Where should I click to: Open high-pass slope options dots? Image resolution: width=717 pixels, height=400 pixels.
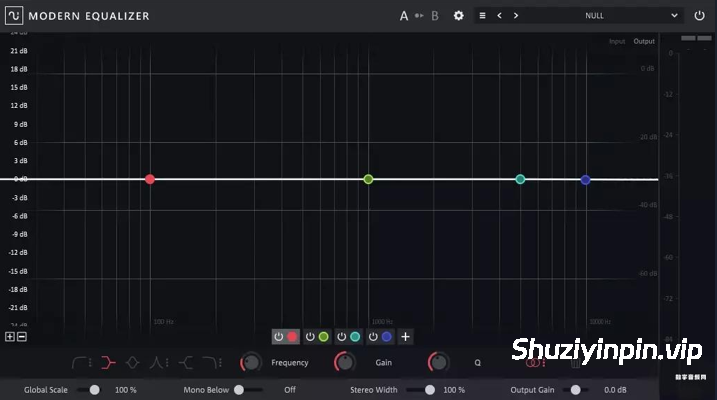[x=90, y=363]
